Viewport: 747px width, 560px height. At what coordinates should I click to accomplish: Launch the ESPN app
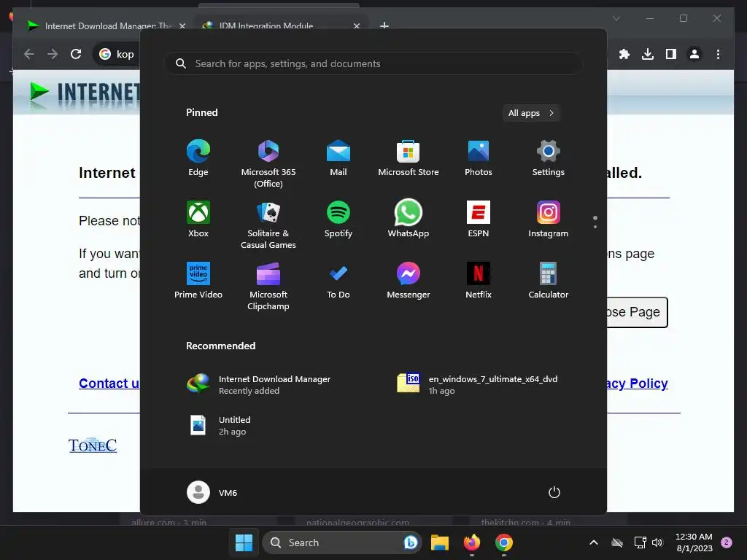tap(479, 220)
